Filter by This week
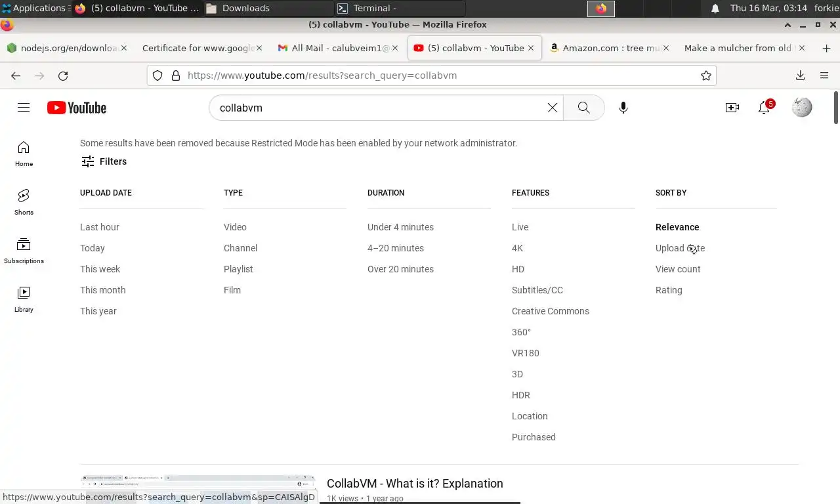 (x=100, y=269)
